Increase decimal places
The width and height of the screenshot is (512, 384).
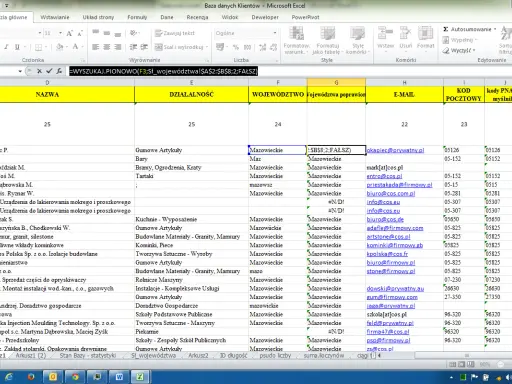click(262, 47)
